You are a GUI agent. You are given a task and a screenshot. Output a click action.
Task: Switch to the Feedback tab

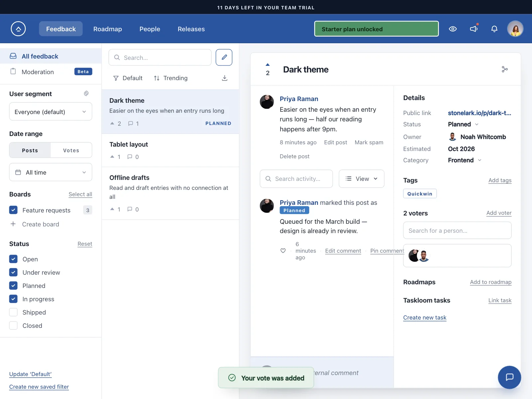coord(61,29)
